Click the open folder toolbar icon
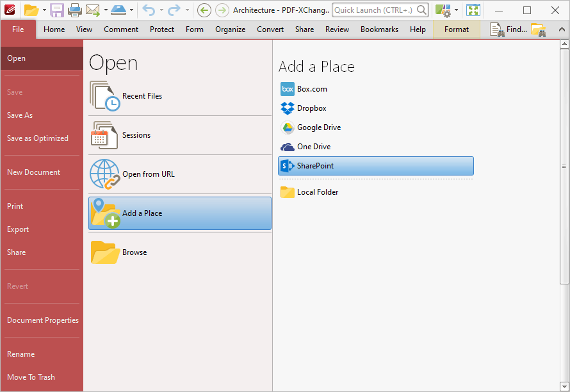The height and width of the screenshot is (392, 570). coord(31,10)
